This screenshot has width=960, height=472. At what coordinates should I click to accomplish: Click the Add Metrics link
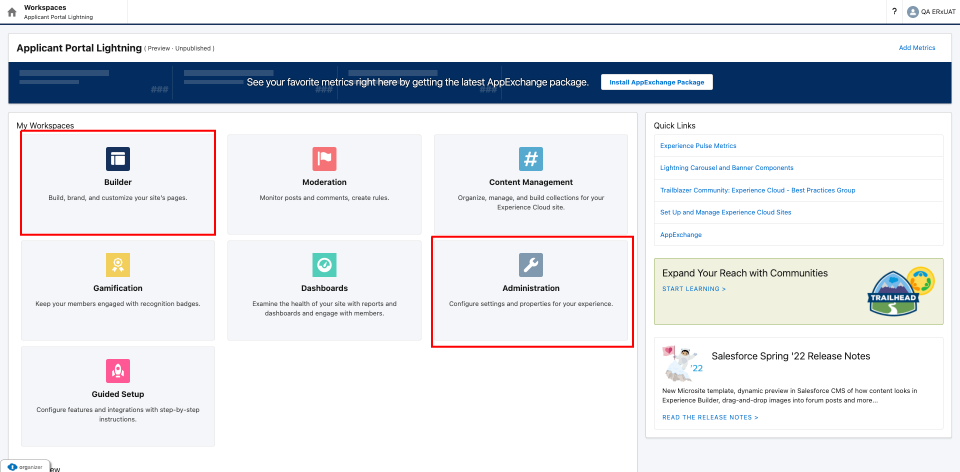916,48
